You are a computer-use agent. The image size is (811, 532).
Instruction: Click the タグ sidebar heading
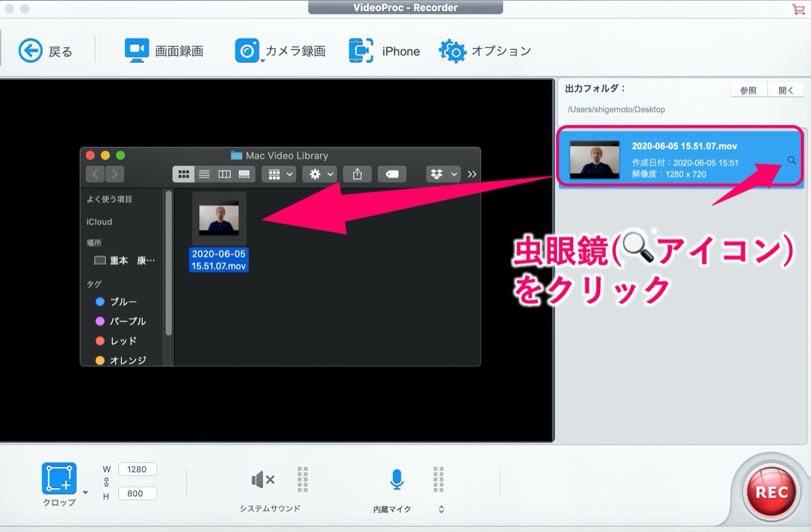(94, 284)
